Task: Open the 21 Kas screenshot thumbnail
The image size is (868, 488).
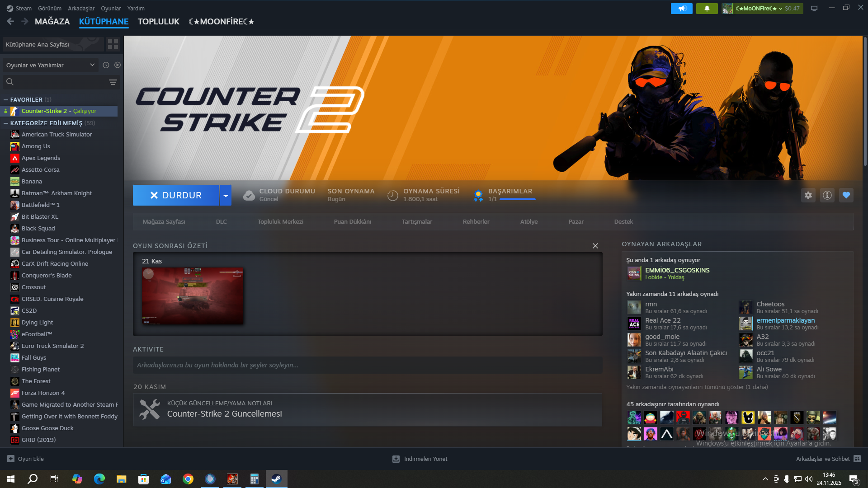Action: pos(193,296)
